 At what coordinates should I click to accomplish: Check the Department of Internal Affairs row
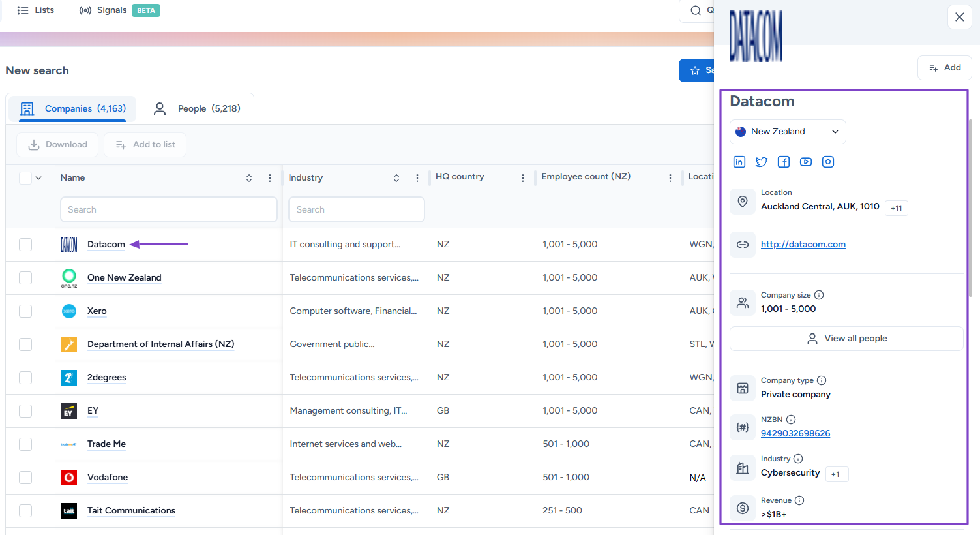click(25, 344)
